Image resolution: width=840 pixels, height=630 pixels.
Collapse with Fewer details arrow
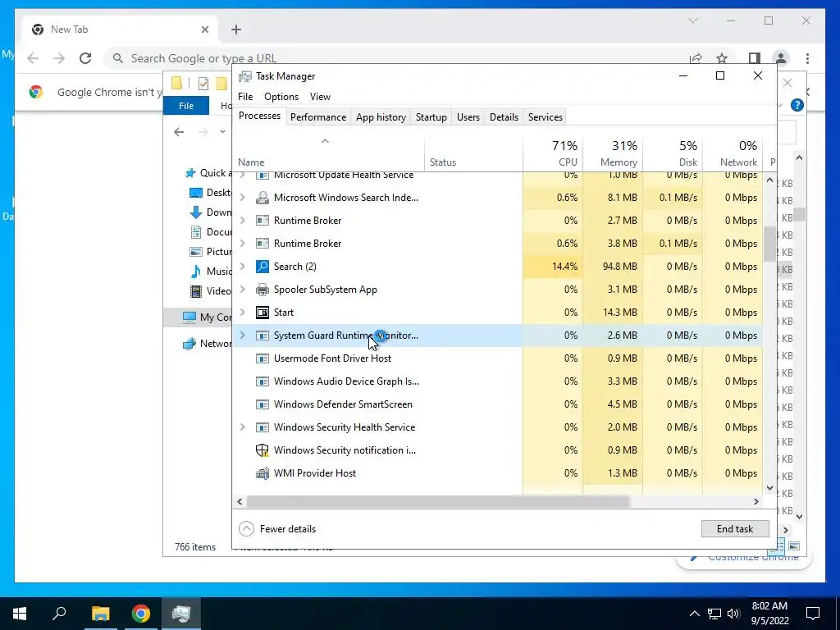click(x=246, y=529)
